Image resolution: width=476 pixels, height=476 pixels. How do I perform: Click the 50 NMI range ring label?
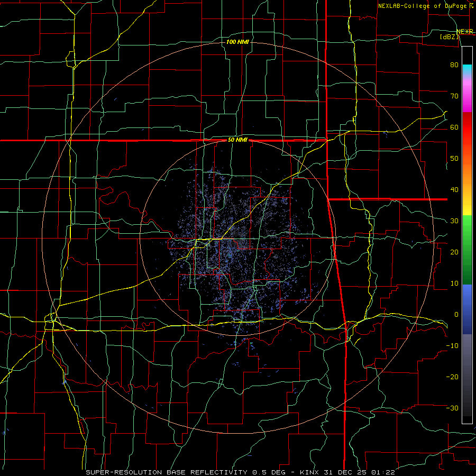(x=237, y=140)
